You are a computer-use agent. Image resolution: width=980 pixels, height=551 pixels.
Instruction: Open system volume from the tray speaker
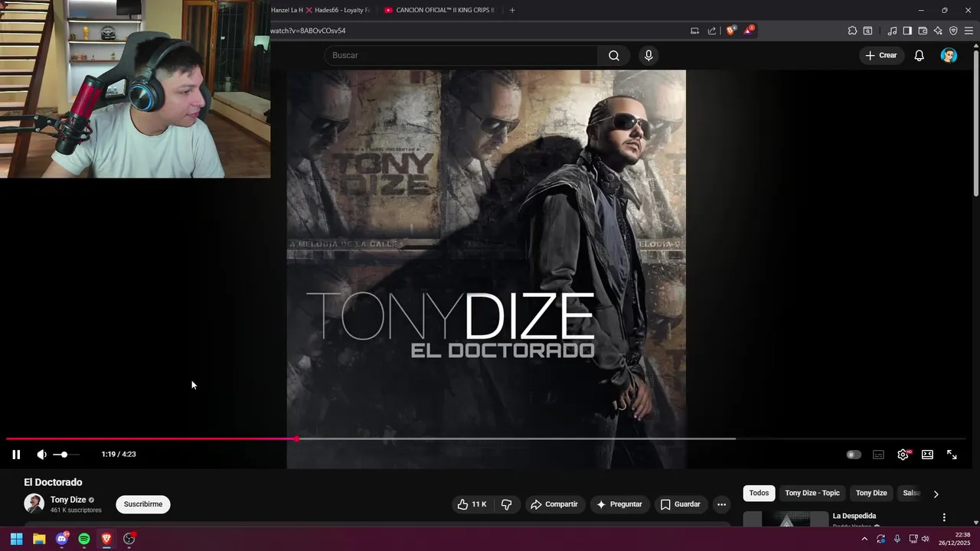926,539
